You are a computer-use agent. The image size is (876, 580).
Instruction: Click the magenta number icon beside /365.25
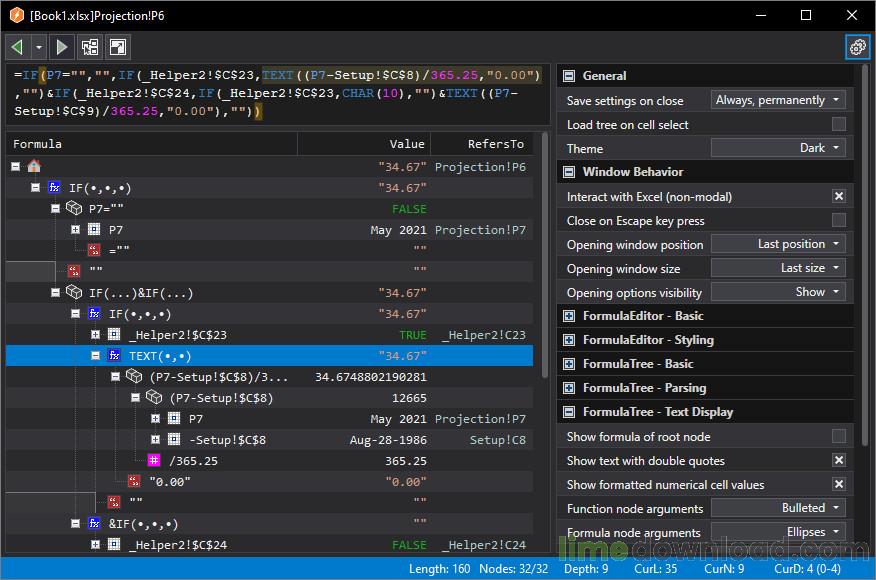click(154, 460)
